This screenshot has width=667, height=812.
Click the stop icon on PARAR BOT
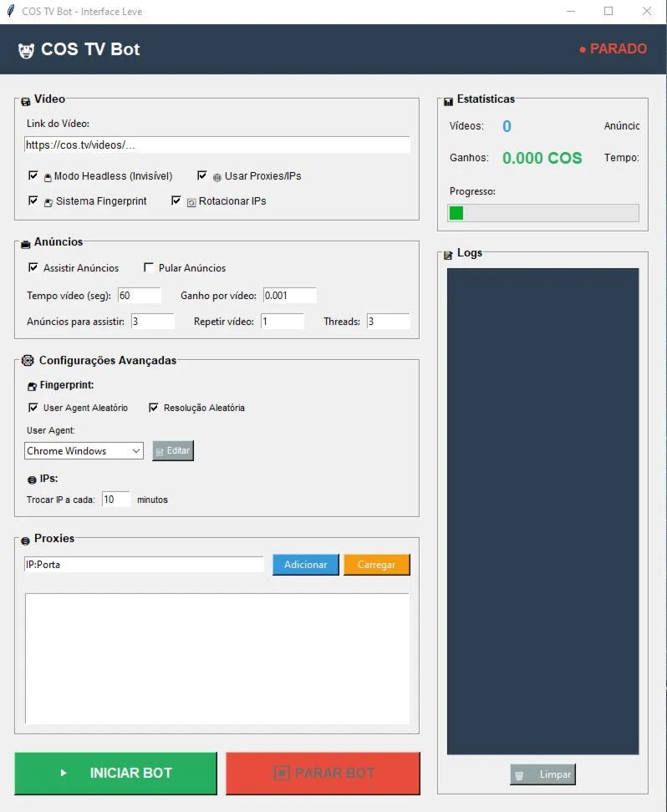282,774
